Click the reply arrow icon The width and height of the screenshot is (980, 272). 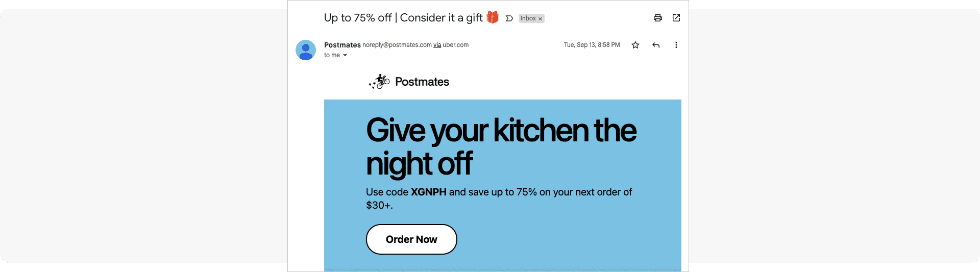pos(656,45)
